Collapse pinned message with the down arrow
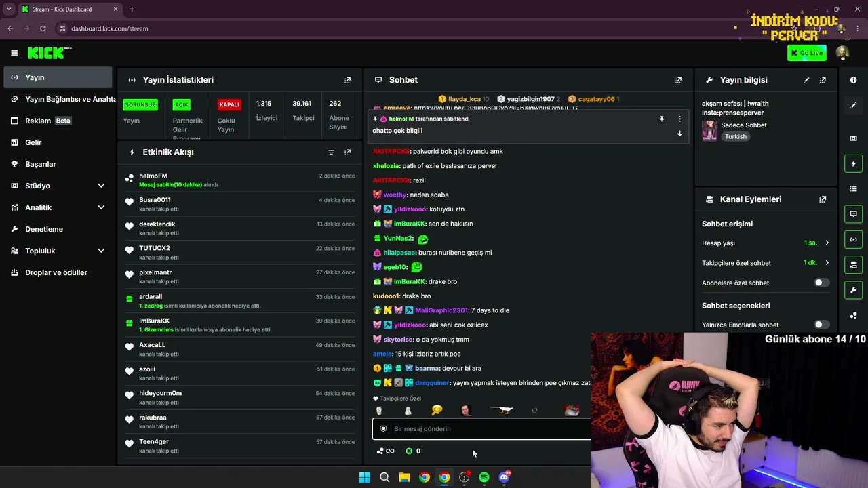The height and width of the screenshot is (488, 868). (679, 134)
